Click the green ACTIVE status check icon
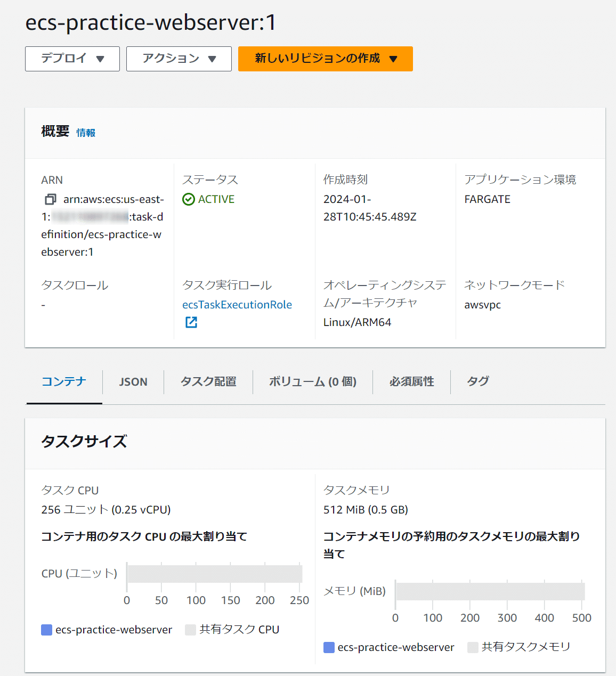Image resolution: width=616 pixels, height=676 pixels. [189, 199]
